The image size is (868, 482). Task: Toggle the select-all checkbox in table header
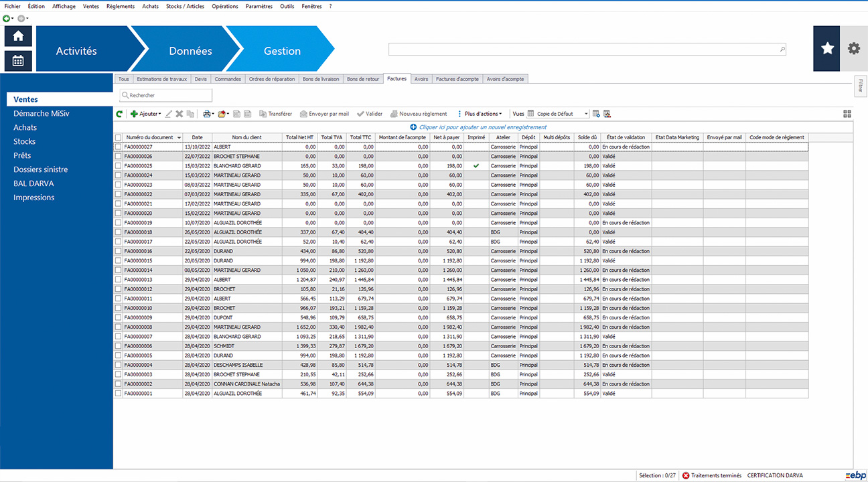click(x=119, y=137)
